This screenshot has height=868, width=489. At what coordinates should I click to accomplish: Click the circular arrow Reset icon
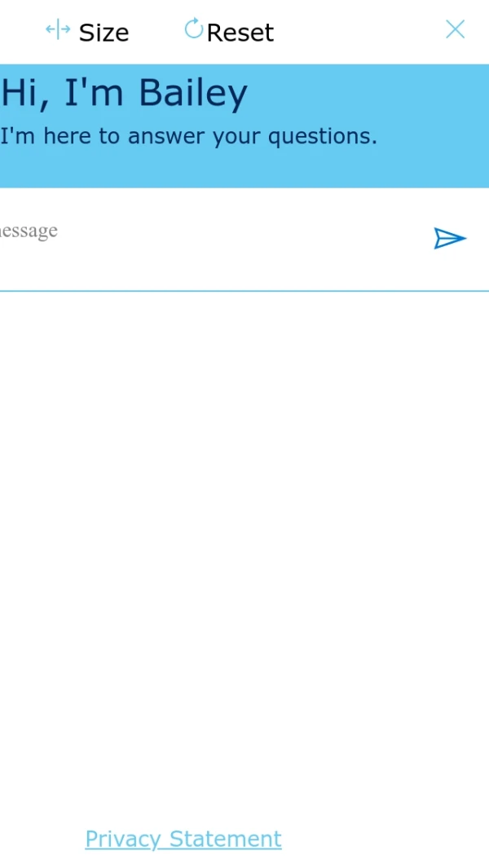click(194, 29)
